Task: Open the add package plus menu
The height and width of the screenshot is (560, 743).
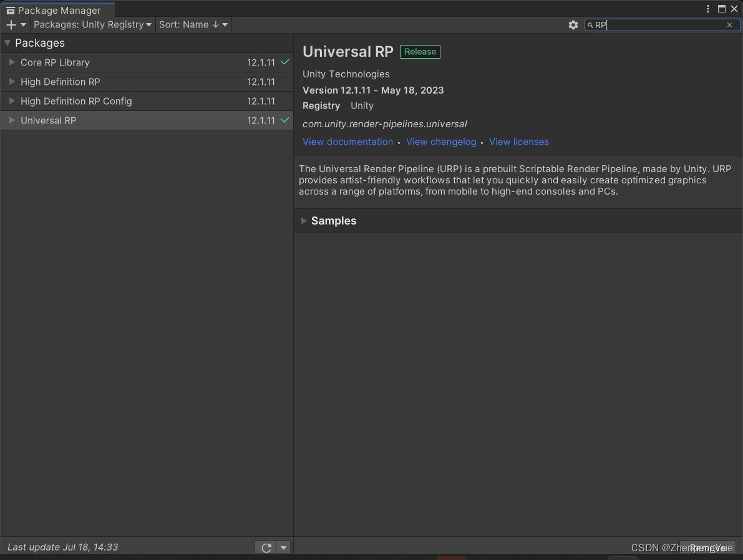Action: point(16,25)
